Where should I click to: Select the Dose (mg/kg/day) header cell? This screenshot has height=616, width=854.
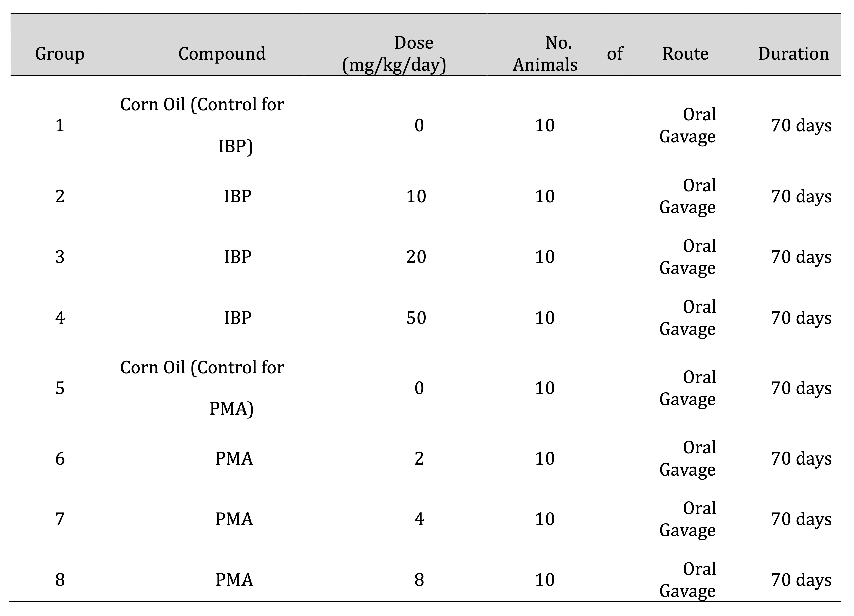(x=394, y=54)
